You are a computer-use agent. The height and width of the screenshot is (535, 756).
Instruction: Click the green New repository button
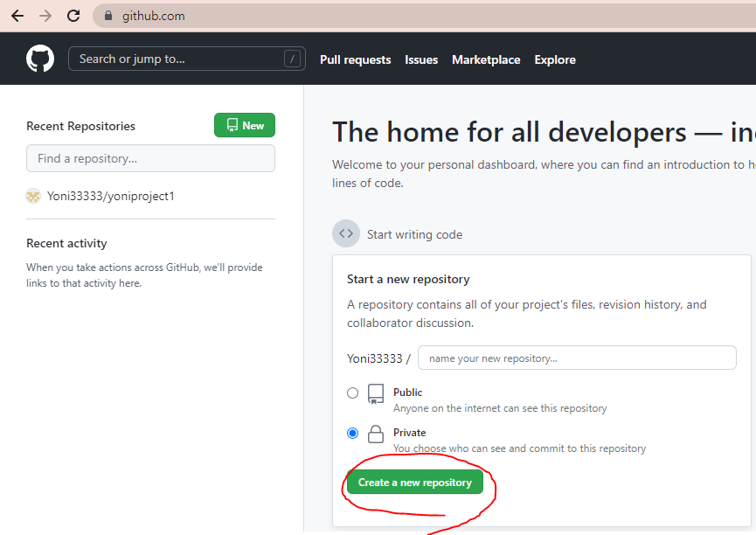(x=245, y=125)
